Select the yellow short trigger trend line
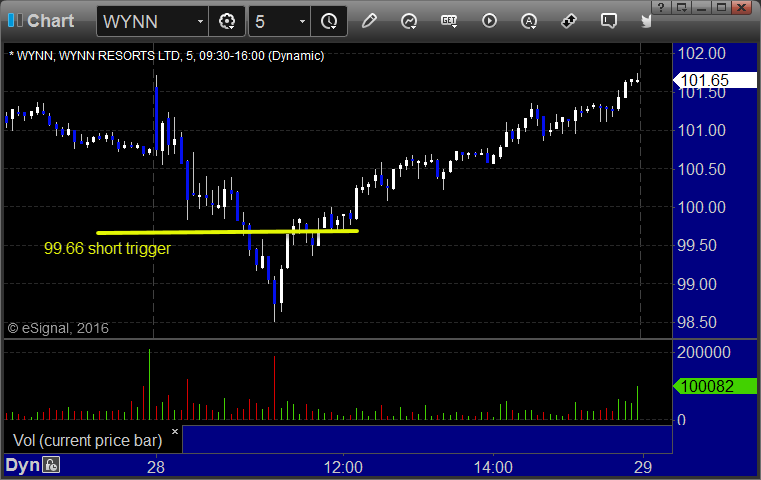Image resolution: width=761 pixels, height=480 pixels. 227,232
